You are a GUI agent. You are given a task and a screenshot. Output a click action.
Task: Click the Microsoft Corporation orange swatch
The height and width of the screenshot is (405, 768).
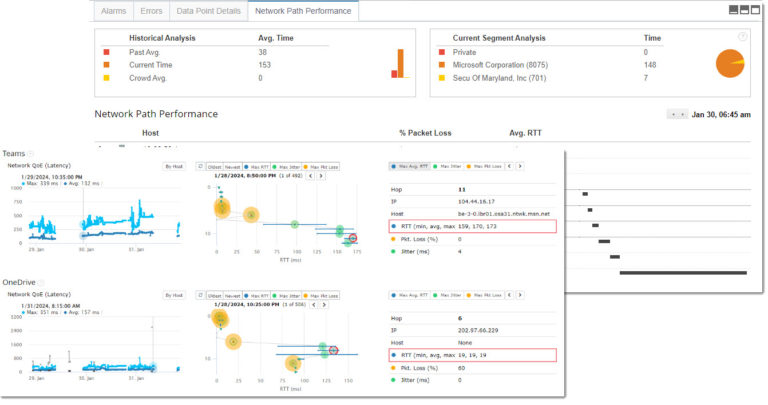pos(442,65)
